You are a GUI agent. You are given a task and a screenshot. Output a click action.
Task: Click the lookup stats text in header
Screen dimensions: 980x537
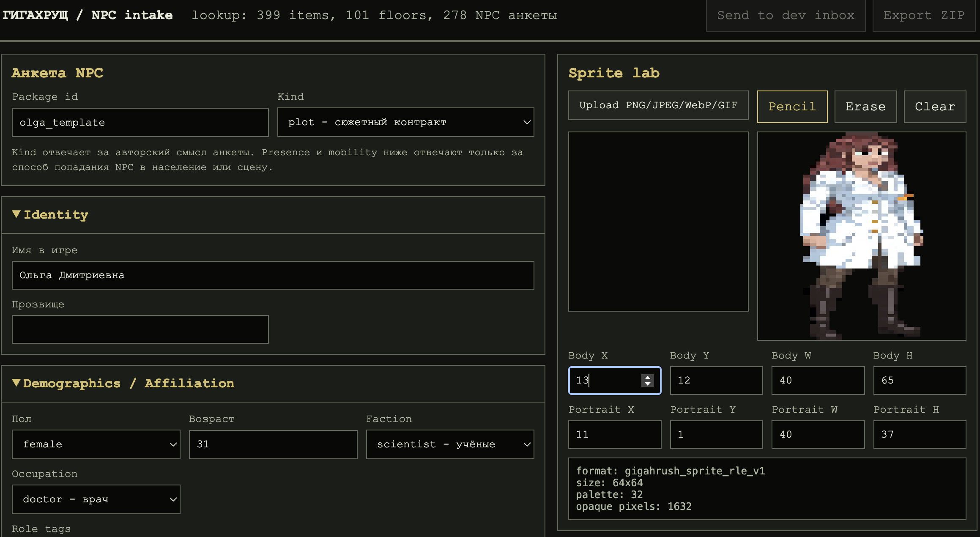click(x=374, y=15)
